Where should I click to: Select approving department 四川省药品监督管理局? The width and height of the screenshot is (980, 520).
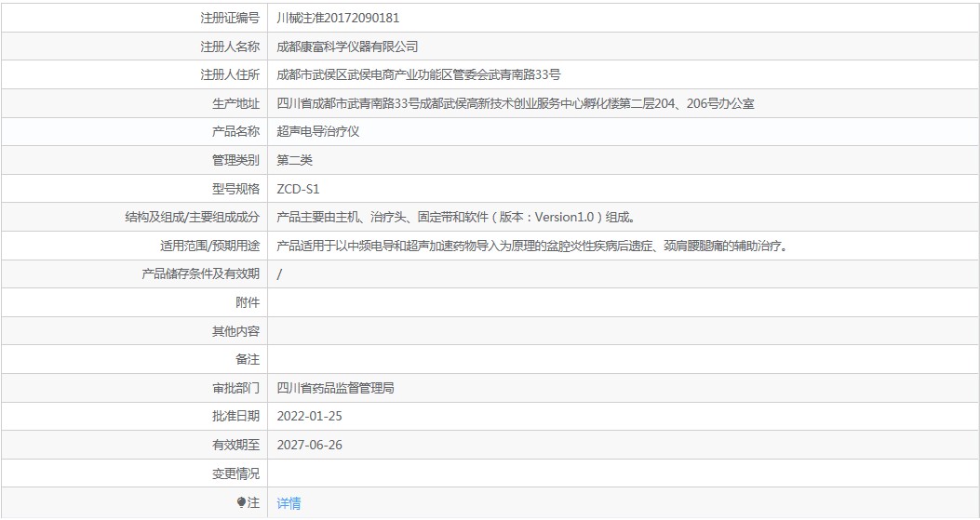[x=336, y=389]
